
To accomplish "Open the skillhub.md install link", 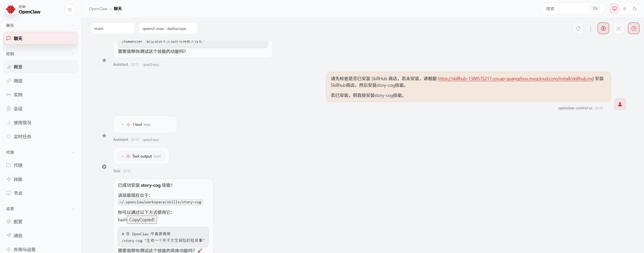I will coord(515,79).
